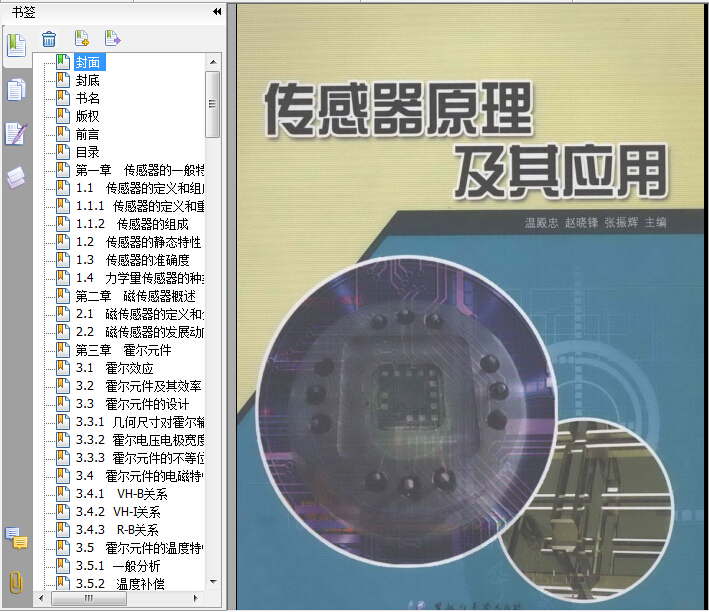
Task: Collapse the bookmarks panel with double arrow
Action: click(217, 12)
